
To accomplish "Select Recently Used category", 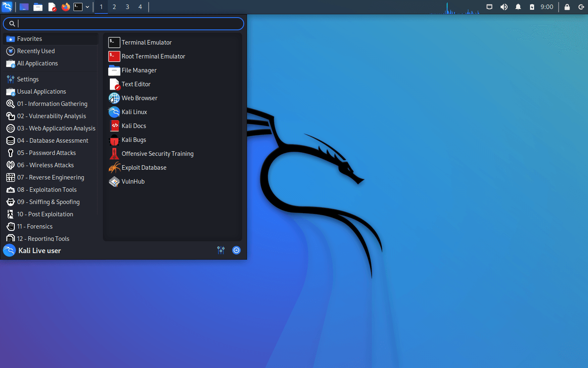I will [51, 51].
